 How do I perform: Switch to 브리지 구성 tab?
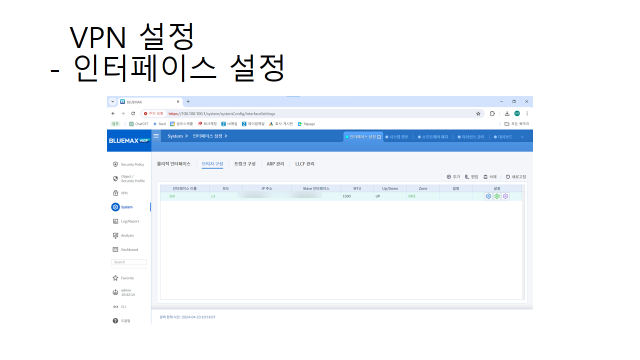pyautogui.click(x=212, y=164)
